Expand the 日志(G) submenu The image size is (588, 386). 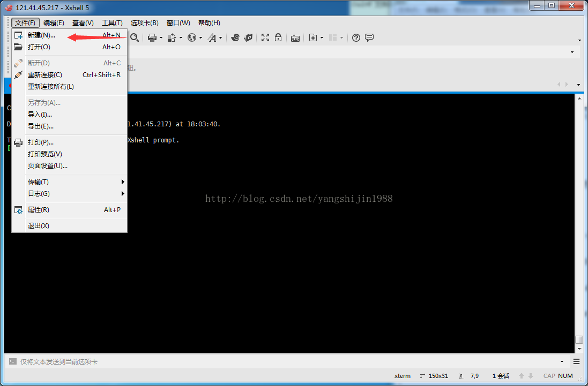[x=70, y=194]
